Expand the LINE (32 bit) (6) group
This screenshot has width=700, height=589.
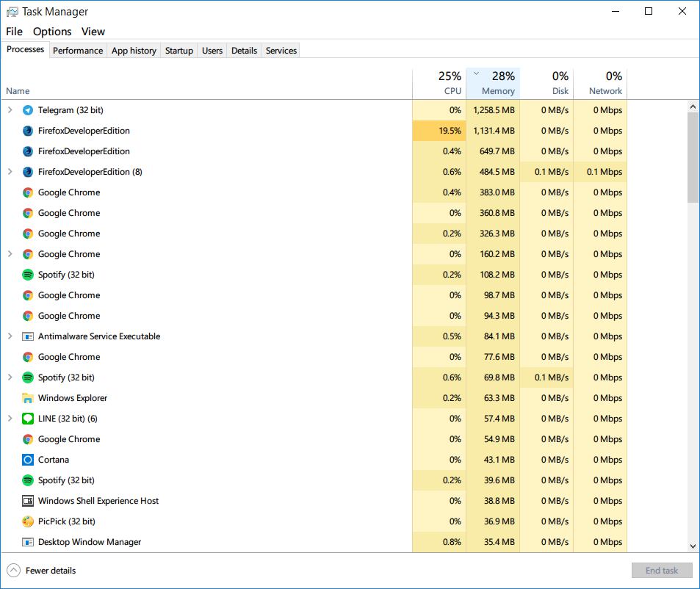click(10, 418)
